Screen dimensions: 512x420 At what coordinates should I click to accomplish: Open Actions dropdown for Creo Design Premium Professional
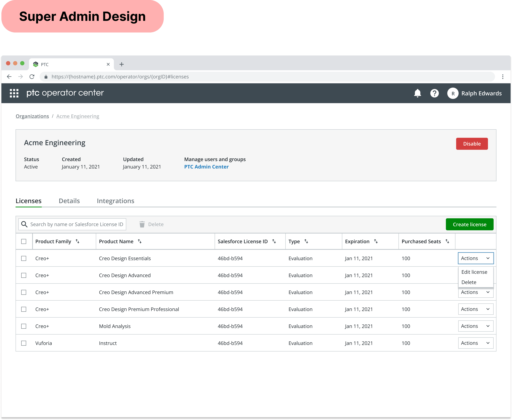pos(475,309)
